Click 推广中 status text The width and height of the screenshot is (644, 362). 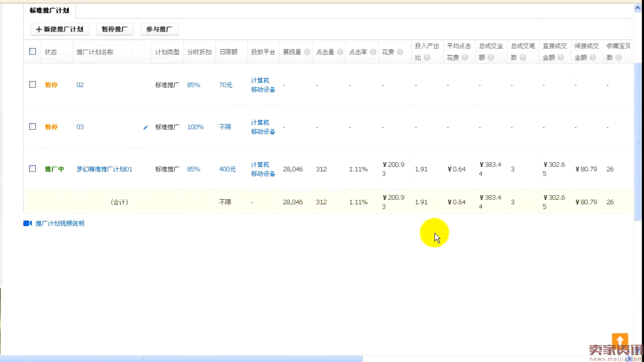(x=54, y=169)
